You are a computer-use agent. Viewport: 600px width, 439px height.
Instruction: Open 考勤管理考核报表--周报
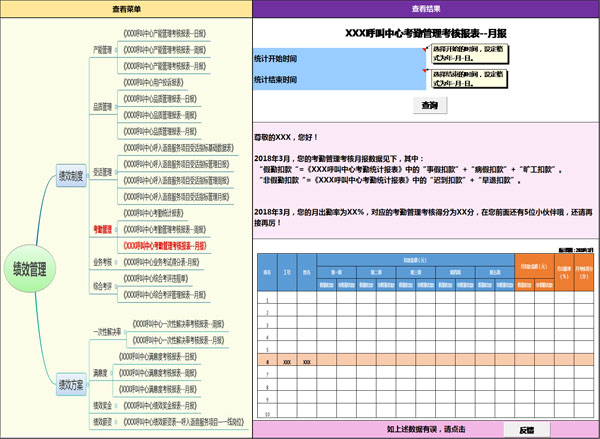pyautogui.click(x=165, y=230)
